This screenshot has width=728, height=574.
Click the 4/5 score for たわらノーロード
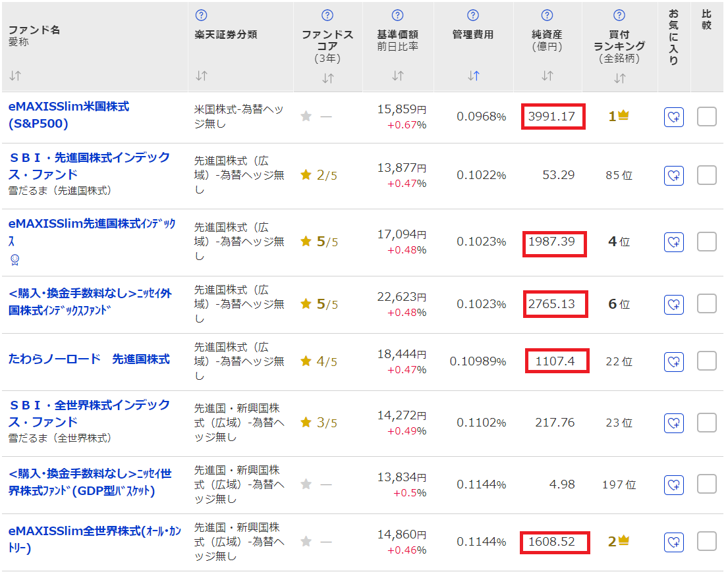[327, 361]
